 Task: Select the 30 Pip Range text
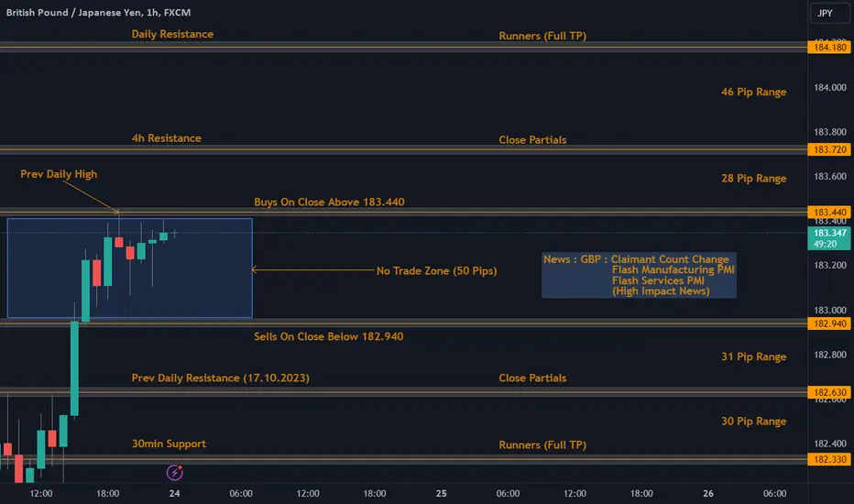click(x=754, y=421)
